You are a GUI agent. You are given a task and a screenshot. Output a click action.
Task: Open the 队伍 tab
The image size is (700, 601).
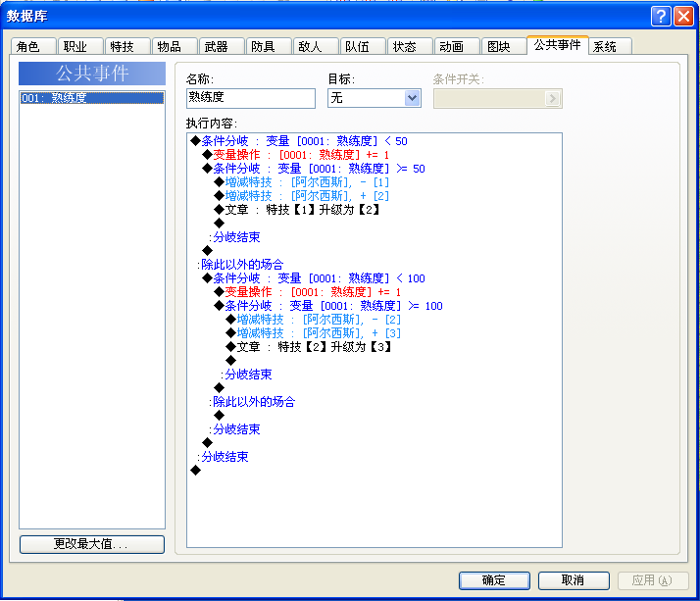tap(363, 46)
